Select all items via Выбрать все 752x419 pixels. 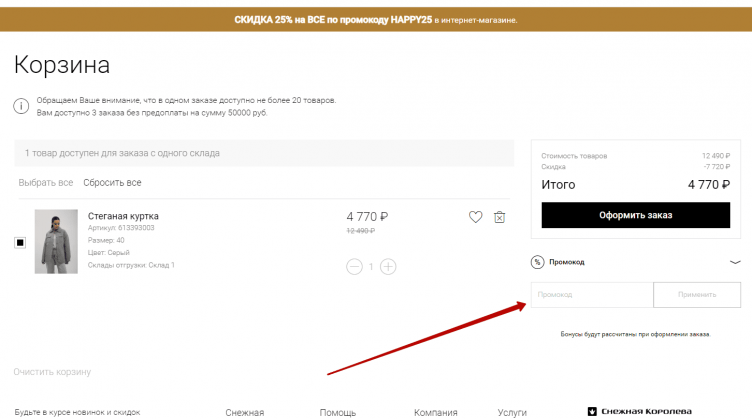[46, 183]
